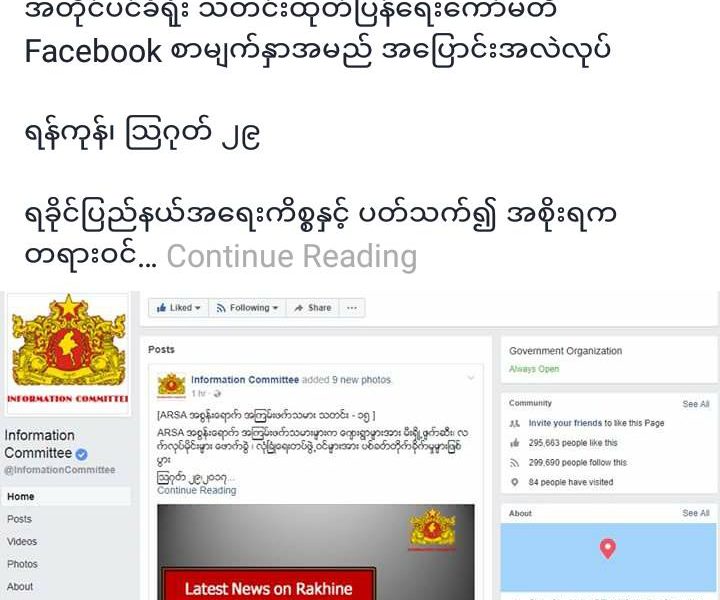This screenshot has height=600, width=720.
Task: Select Videos in the left sidebar
Action: 22,542
